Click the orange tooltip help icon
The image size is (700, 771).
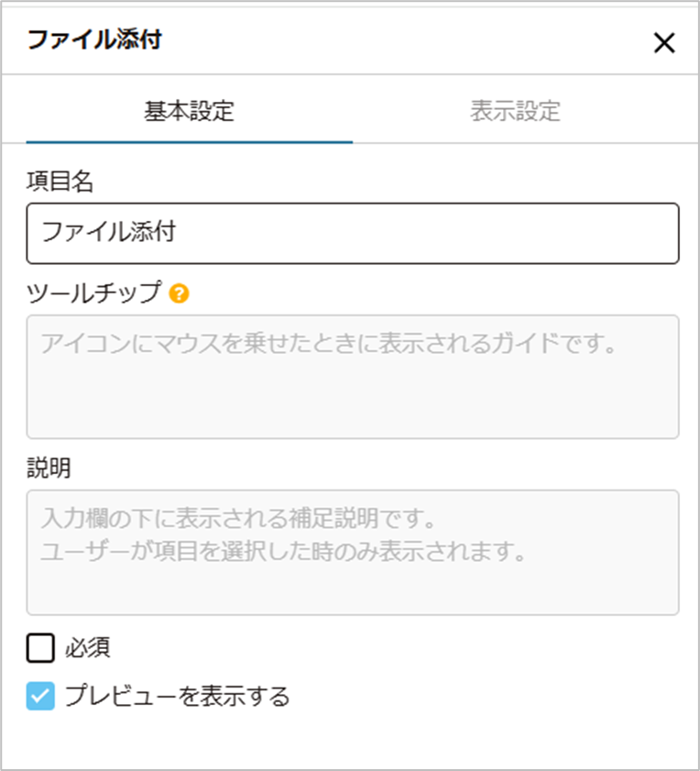point(179,293)
